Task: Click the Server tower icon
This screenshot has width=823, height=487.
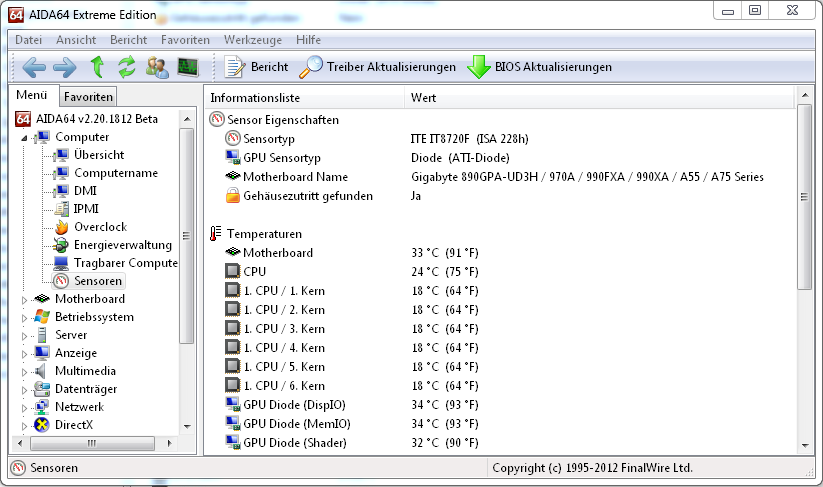Action: pos(42,335)
